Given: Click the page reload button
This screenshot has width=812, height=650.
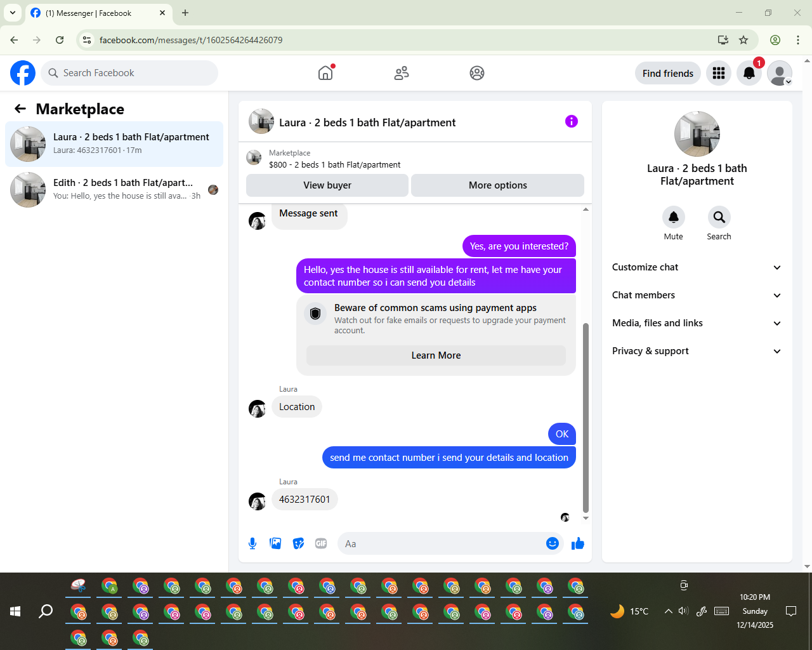Looking at the screenshot, I should pos(60,40).
